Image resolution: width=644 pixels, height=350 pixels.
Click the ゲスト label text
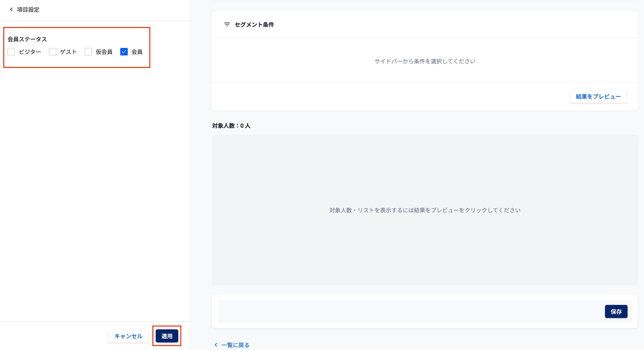click(x=68, y=52)
